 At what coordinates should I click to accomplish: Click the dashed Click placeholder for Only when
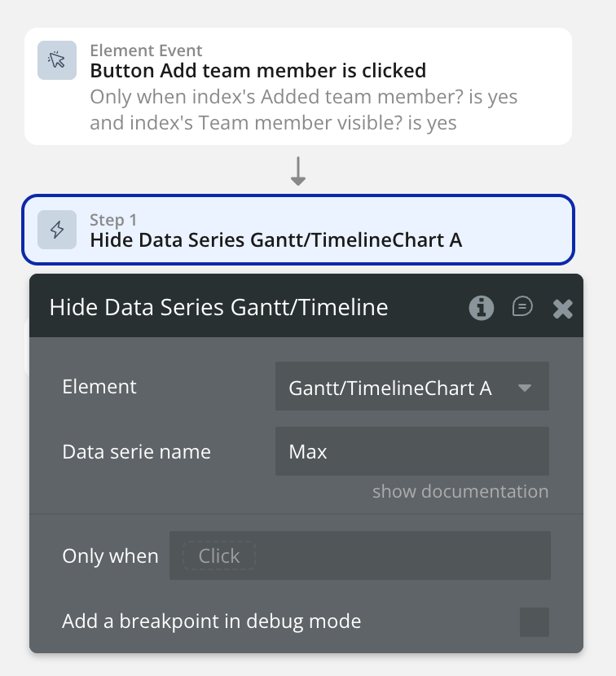pyautogui.click(x=219, y=556)
